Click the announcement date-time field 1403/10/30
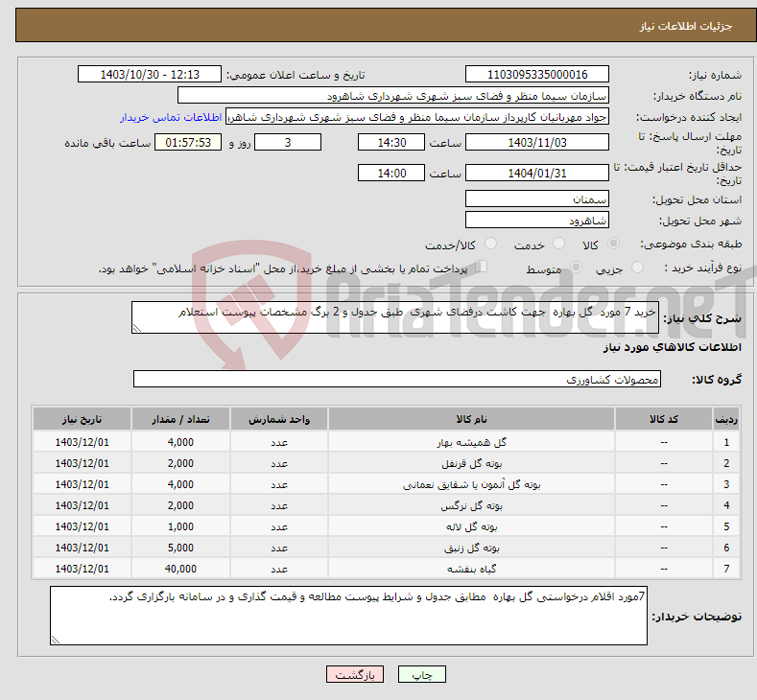The image size is (757, 700). (x=150, y=74)
